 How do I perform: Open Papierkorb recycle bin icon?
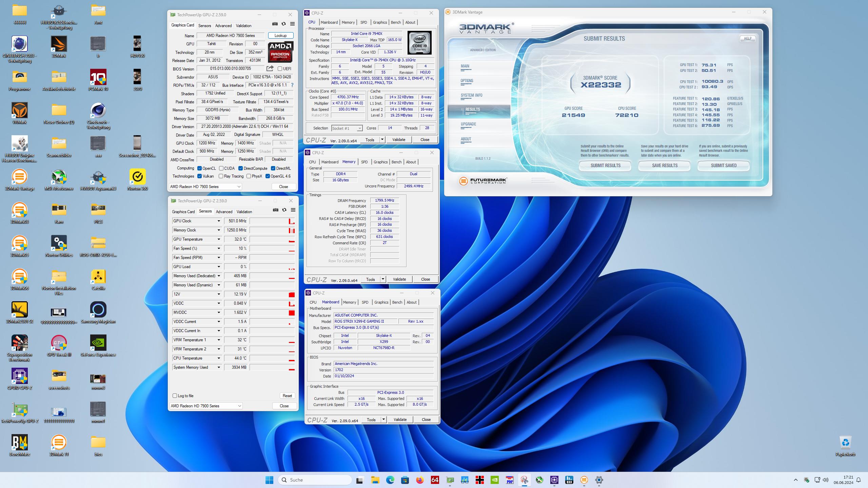tap(845, 446)
